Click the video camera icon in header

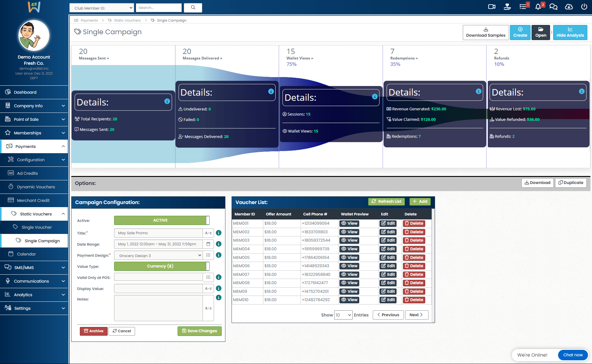click(x=492, y=7)
